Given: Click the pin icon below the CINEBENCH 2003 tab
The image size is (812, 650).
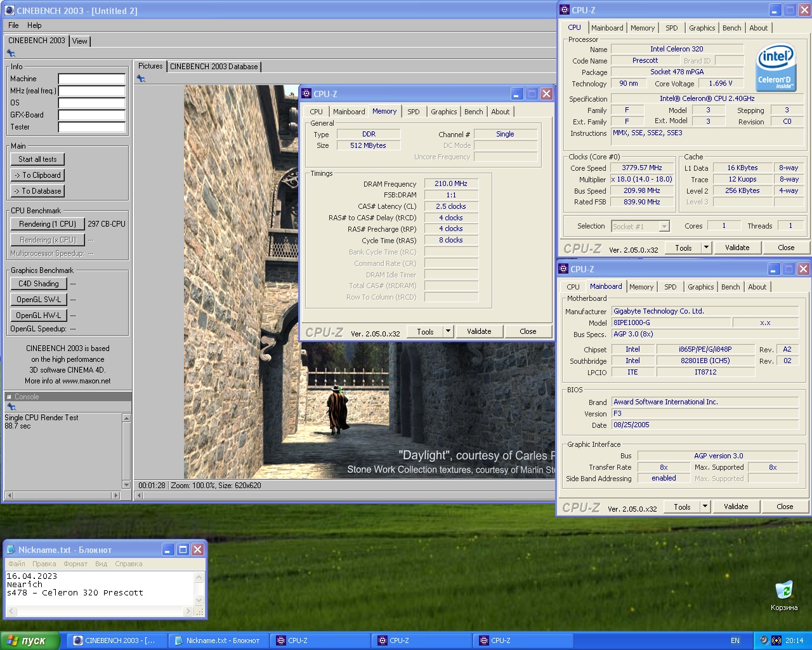Looking at the screenshot, I should tap(11, 53).
